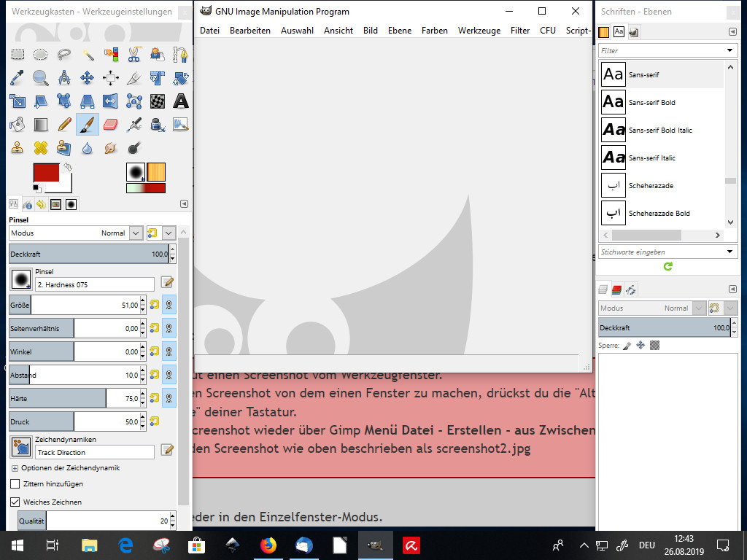This screenshot has width=747, height=560.
Task: Pick the Zoom magnifier tool
Action: coord(41,77)
